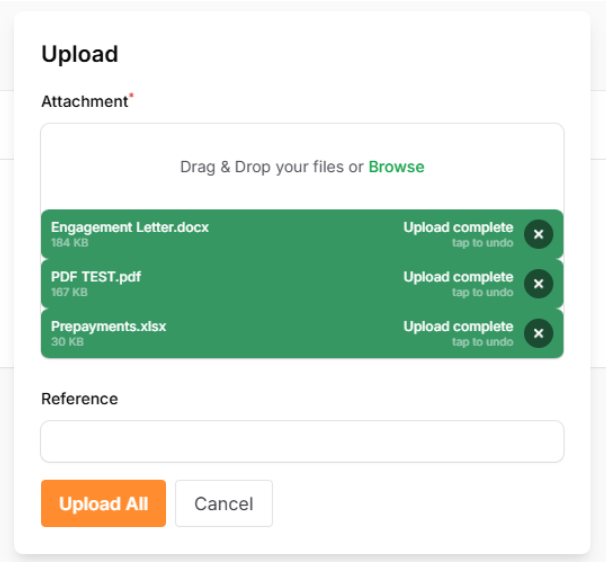Tap to undo Prepayments.xlsx upload
Image resolution: width=606 pixels, height=562 pixels.
[x=482, y=342]
